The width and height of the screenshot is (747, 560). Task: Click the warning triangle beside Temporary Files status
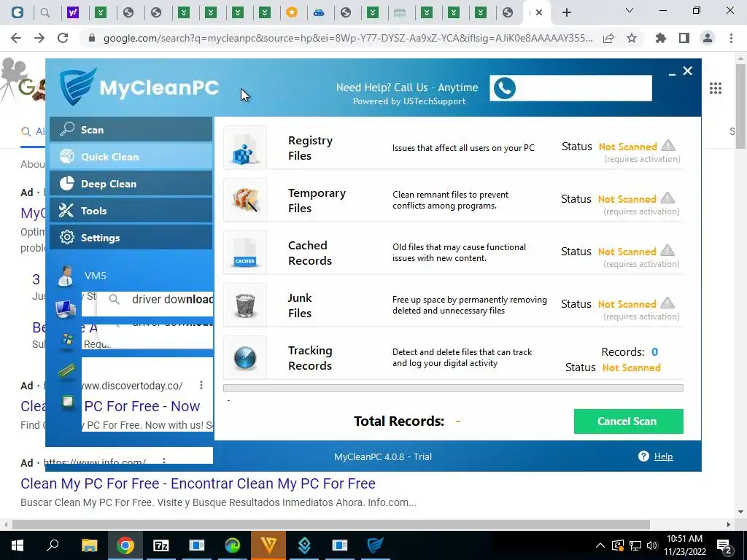click(667, 198)
